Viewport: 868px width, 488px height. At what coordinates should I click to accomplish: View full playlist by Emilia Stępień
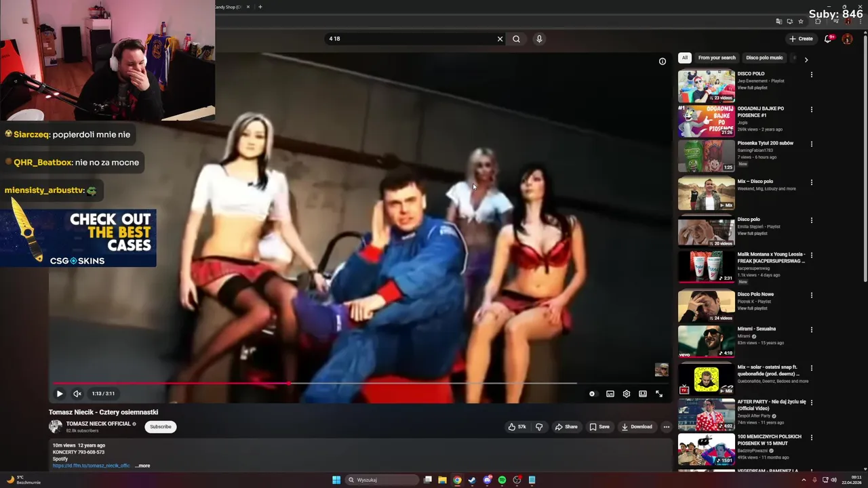[x=752, y=233]
